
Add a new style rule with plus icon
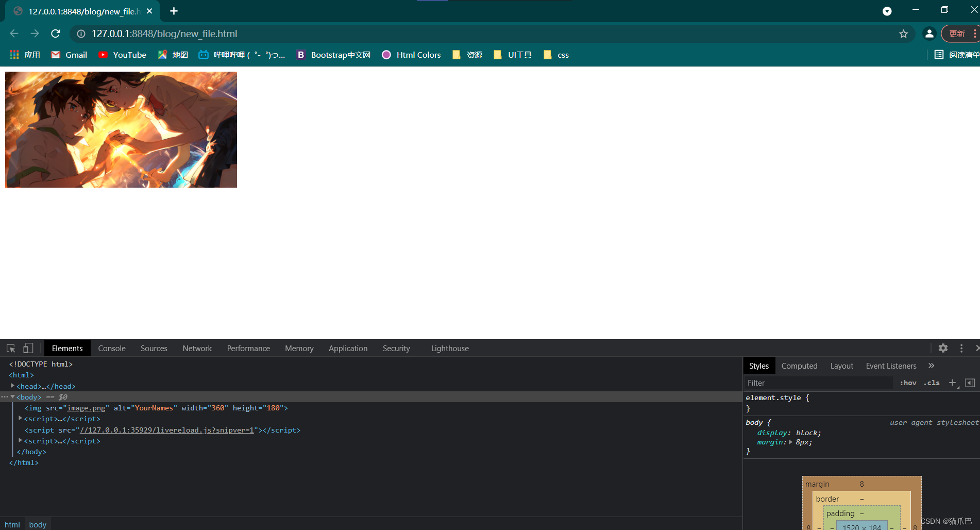coord(952,383)
